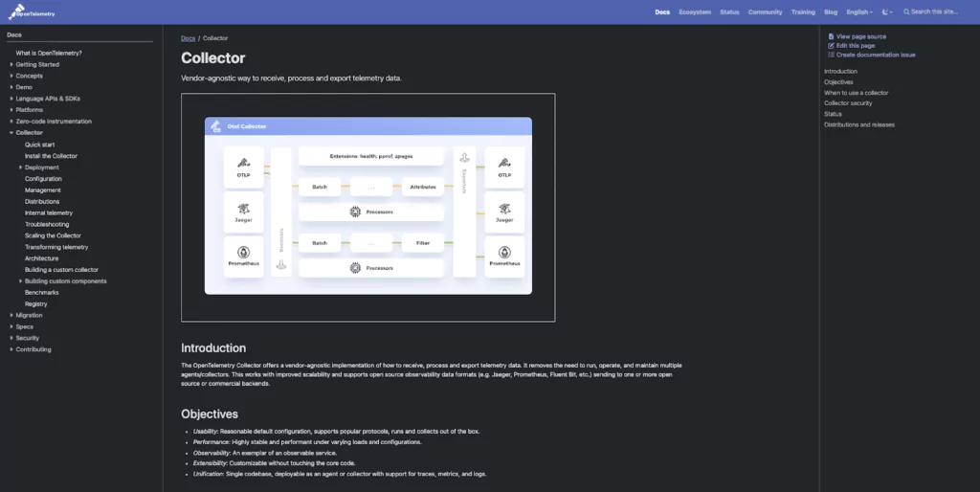980x492 pixels.
Task: Expand the Security sidebar arrow
Action: [11, 338]
